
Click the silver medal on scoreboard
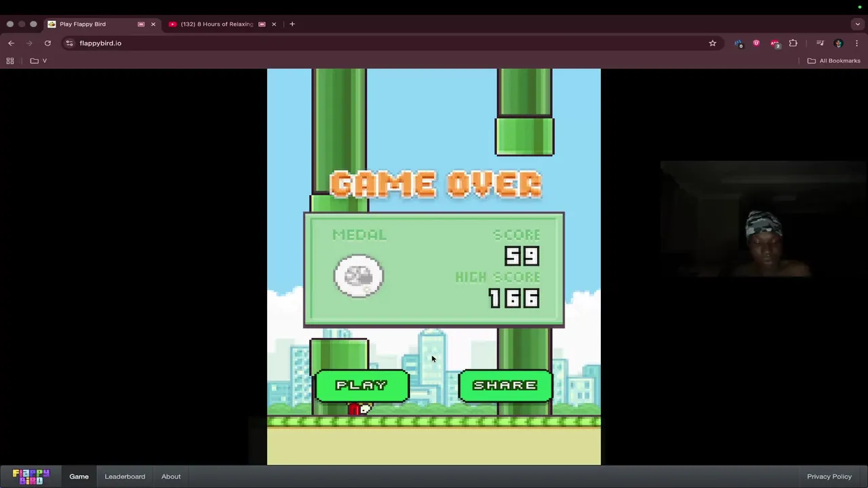click(359, 276)
